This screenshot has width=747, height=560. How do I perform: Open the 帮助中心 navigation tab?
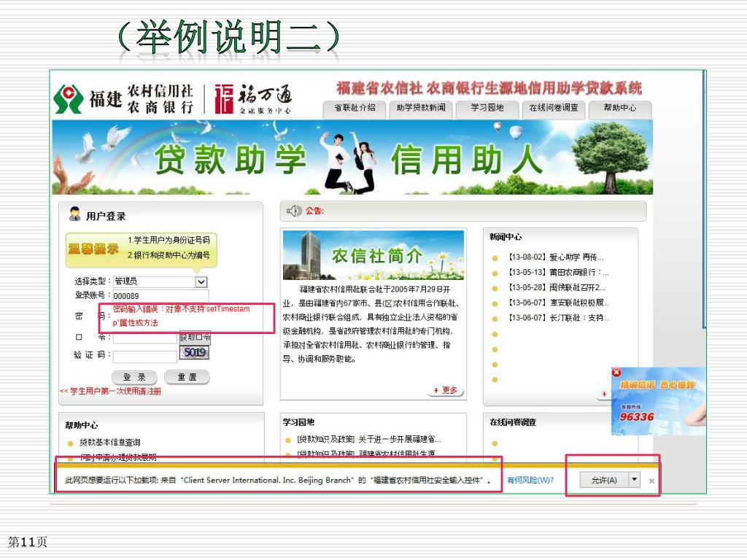[x=620, y=108]
